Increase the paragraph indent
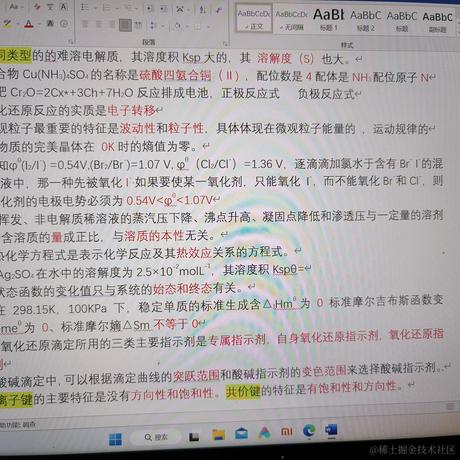Screen dimensions: 460x460 [163, 9]
